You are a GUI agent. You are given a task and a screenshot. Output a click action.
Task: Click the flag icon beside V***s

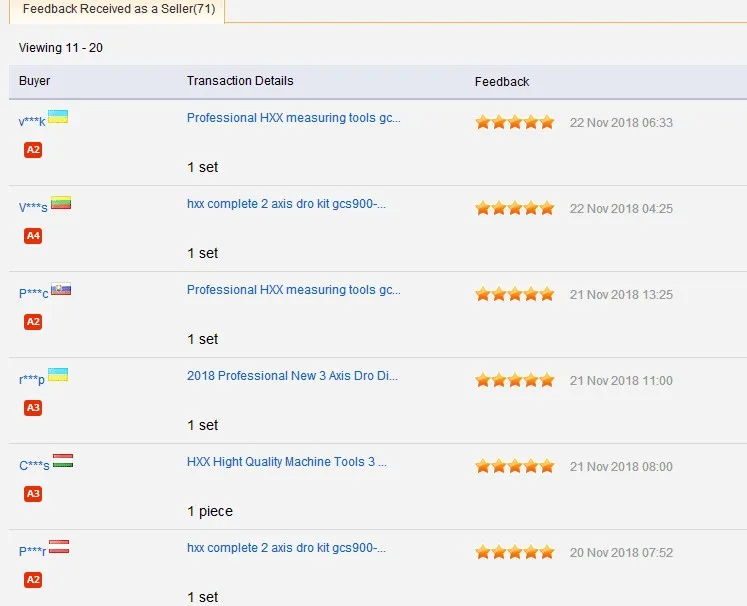(x=61, y=202)
